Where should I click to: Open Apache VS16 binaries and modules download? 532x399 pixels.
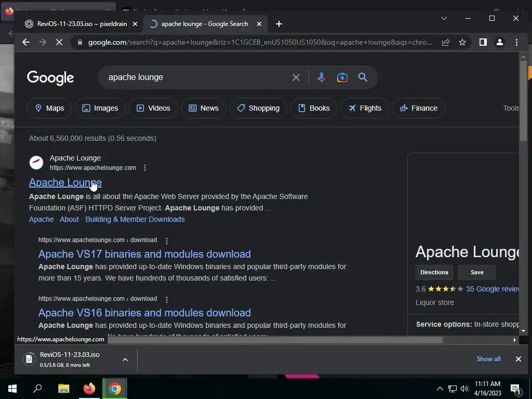coord(144,313)
